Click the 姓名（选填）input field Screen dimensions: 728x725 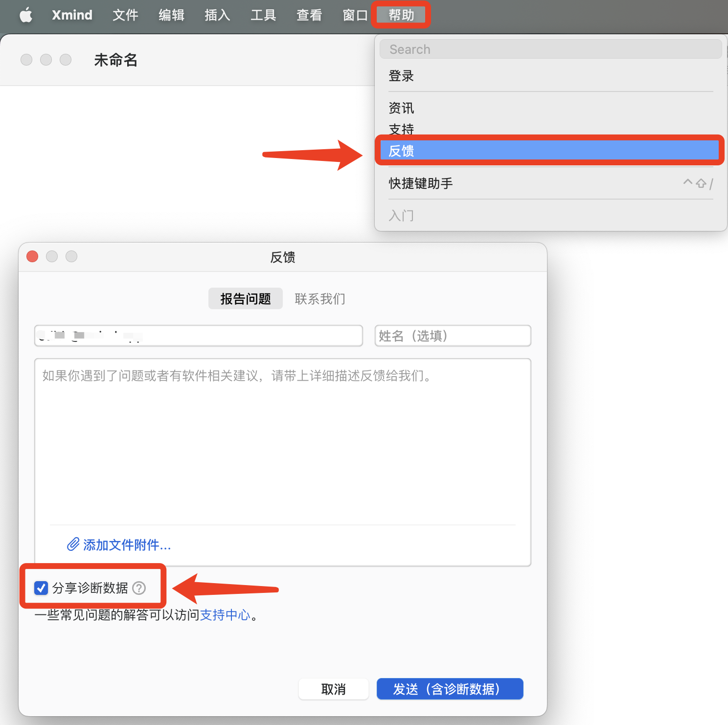click(x=453, y=336)
